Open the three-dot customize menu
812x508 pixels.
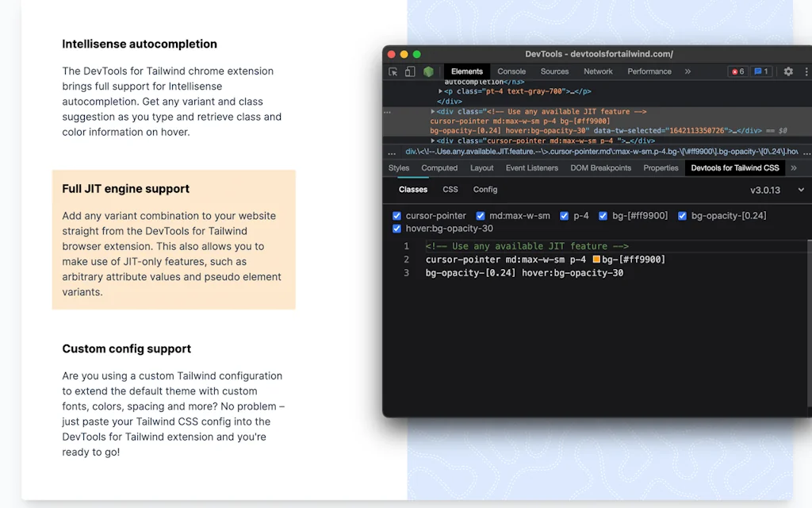pyautogui.click(x=806, y=71)
